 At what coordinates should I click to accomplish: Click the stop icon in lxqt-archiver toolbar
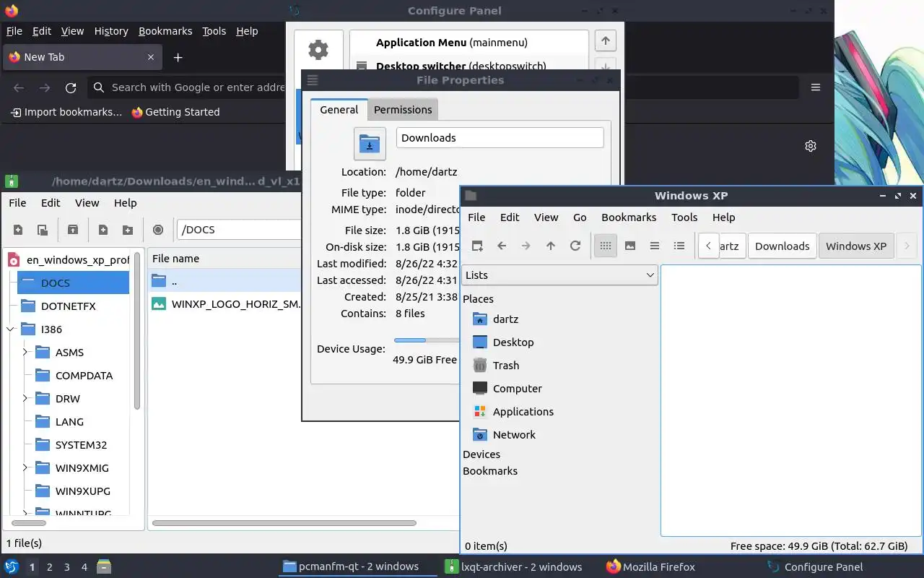pyautogui.click(x=158, y=230)
